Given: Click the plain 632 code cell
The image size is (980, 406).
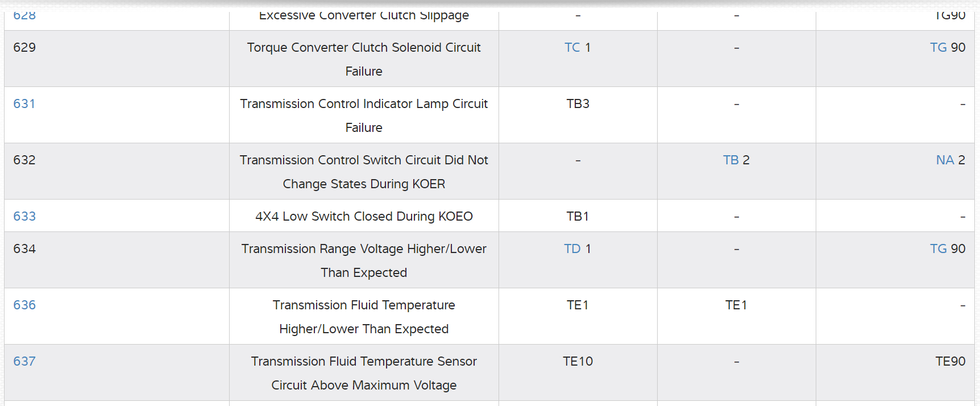Looking at the screenshot, I should tap(24, 160).
